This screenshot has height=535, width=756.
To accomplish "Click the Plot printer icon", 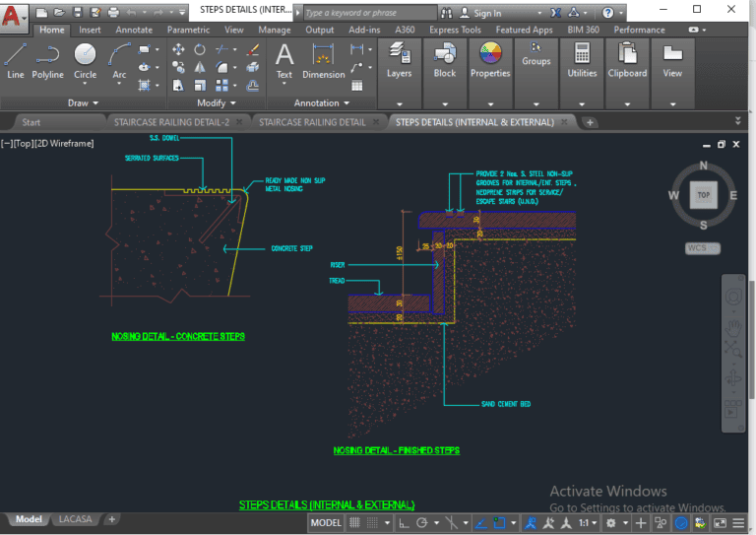I will [113, 13].
